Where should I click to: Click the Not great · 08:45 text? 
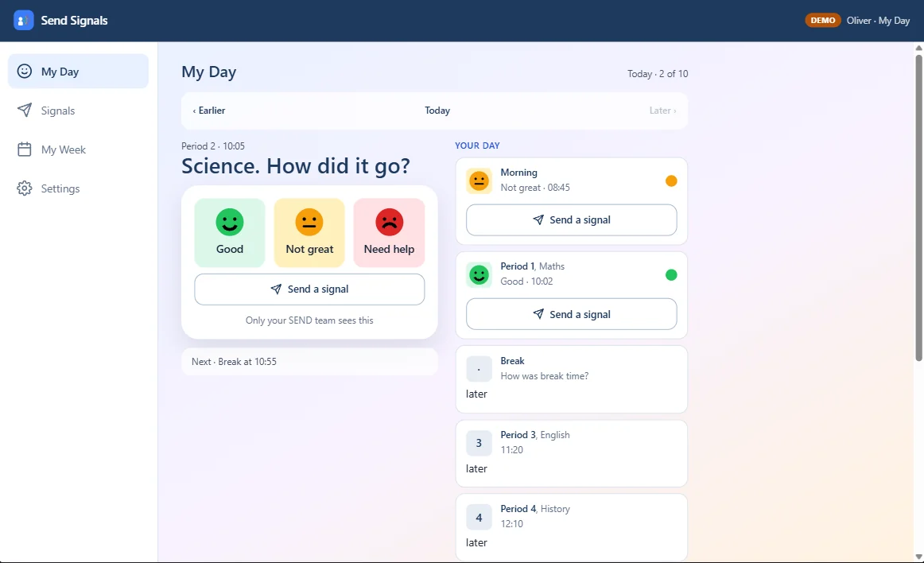(535, 188)
